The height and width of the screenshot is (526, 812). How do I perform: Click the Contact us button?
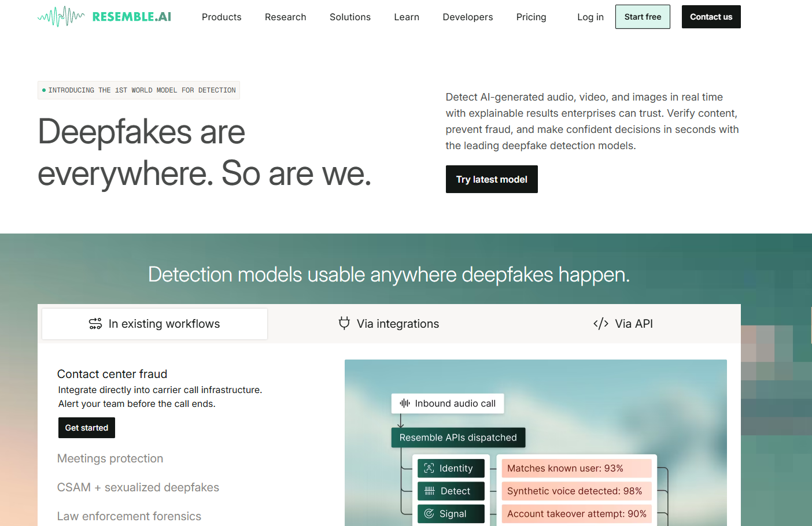pos(711,17)
